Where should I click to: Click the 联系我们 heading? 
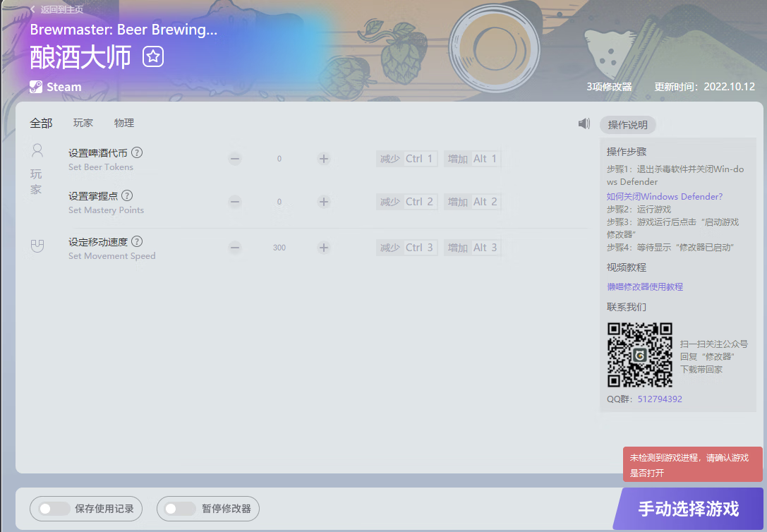[x=627, y=307]
